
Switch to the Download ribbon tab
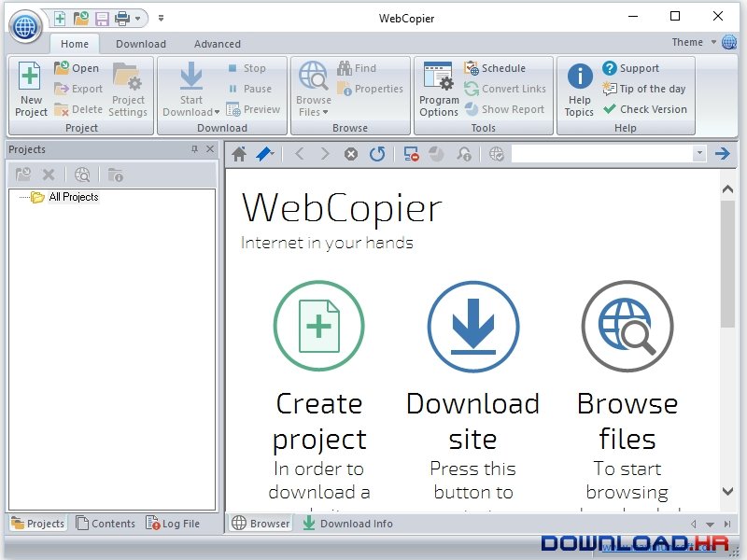[x=141, y=44]
